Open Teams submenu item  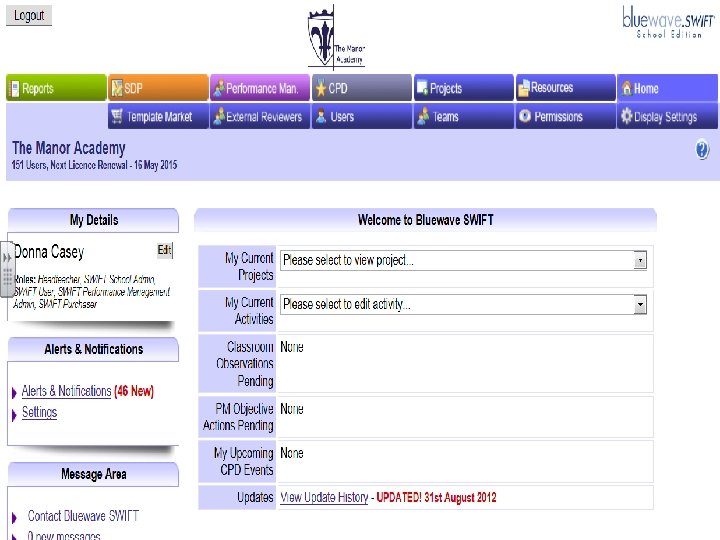[x=464, y=116]
